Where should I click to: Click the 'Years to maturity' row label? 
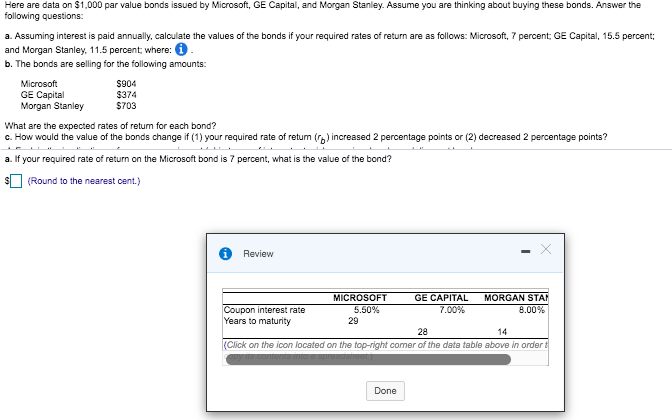pos(257,321)
